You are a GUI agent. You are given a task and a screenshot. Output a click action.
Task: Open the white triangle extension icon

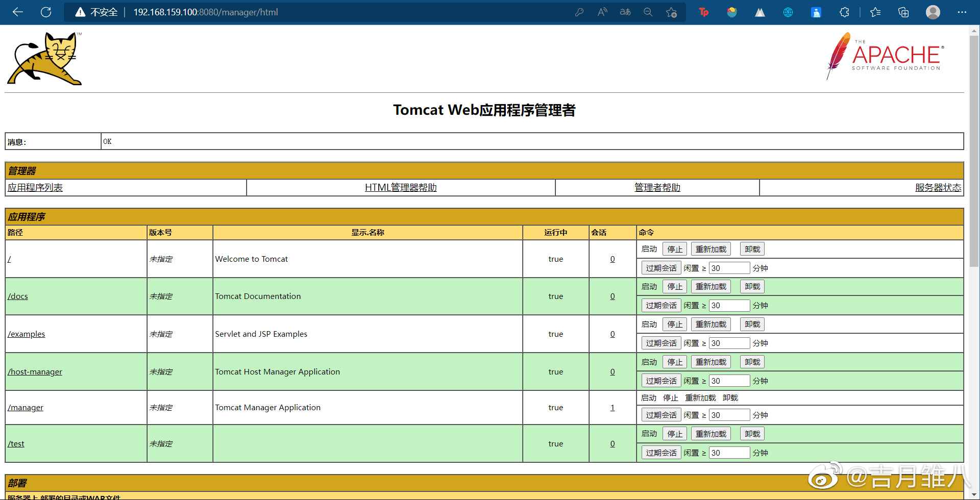(x=760, y=12)
